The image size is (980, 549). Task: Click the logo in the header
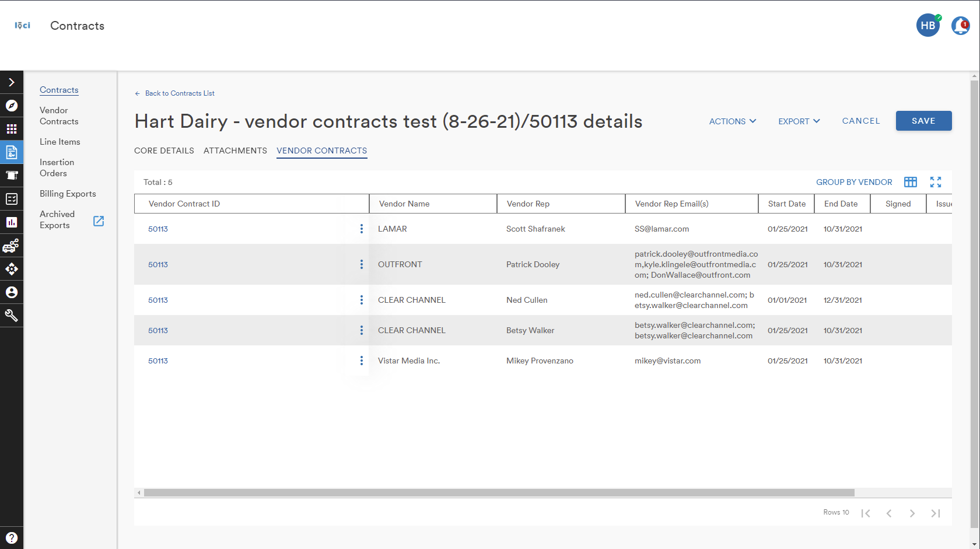(22, 26)
